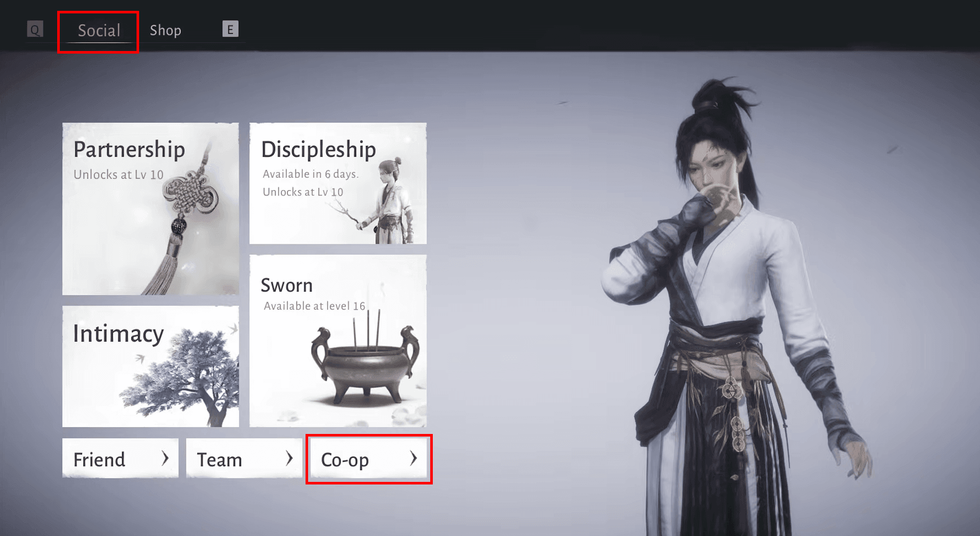
Task: Select the Sworn card title
Action: click(x=286, y=285)
